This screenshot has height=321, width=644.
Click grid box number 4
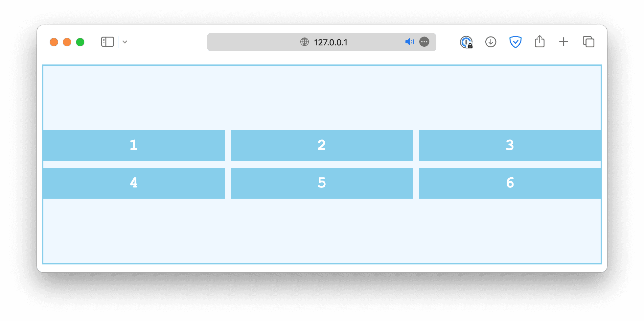(x=134, y=183)
